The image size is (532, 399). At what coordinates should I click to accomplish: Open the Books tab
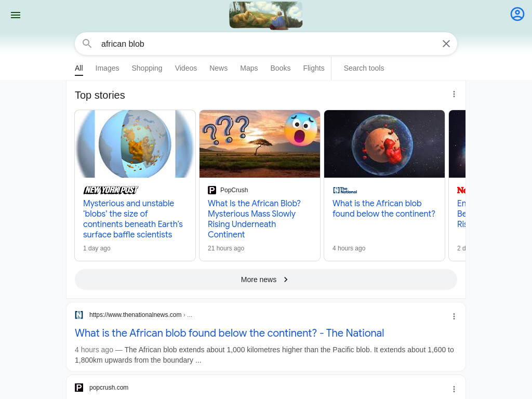280,68
